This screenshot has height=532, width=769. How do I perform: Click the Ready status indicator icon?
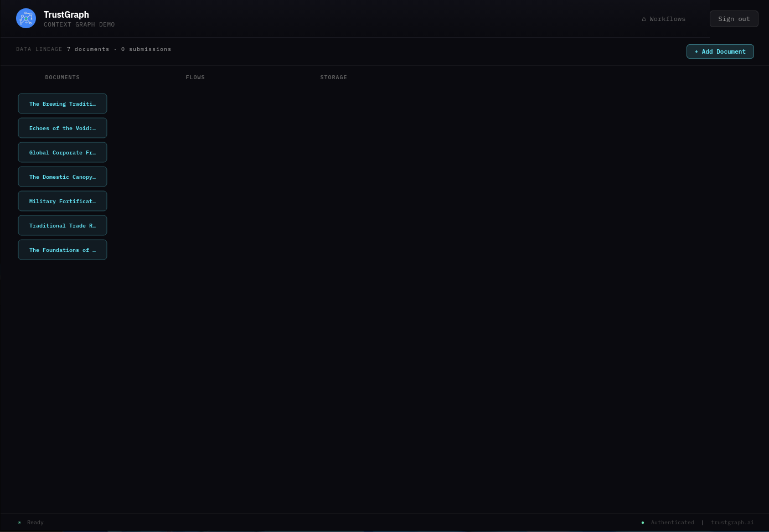[19, 523]
